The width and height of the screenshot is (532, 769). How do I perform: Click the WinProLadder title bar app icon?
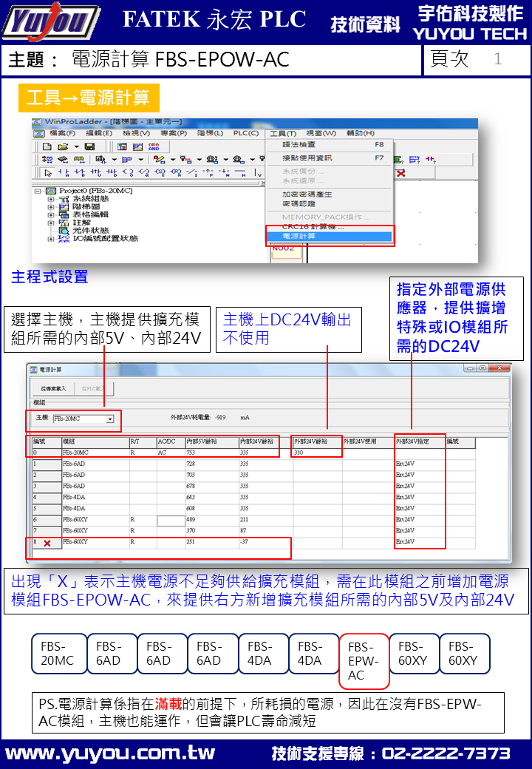[x=37, y=121]
